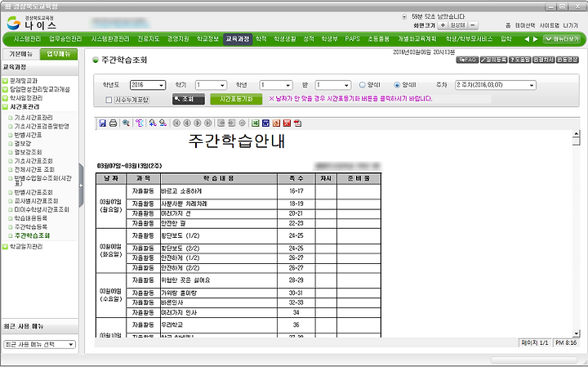Expand the 메뉴더보기 menu

562,39
